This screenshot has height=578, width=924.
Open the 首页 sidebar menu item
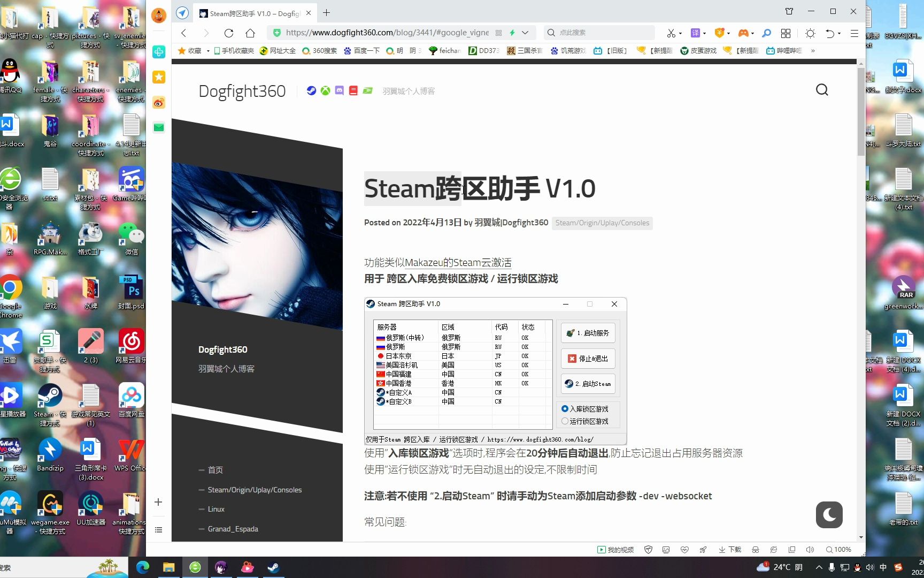215,470
